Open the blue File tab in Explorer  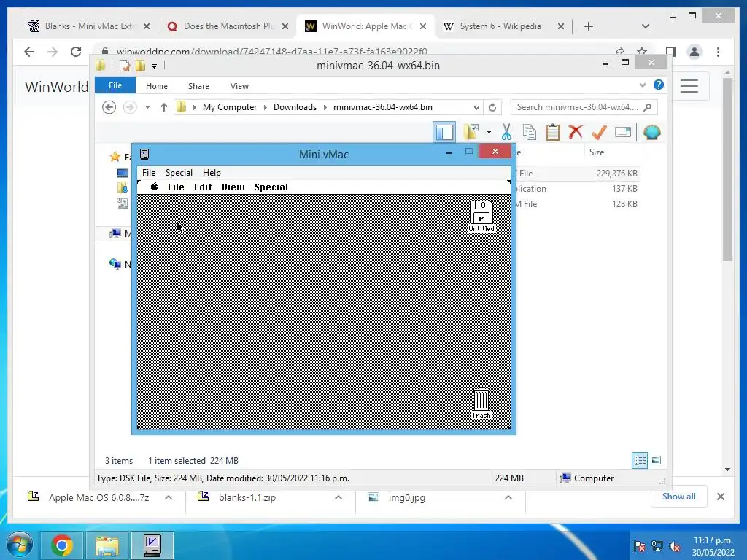[115, 85]
